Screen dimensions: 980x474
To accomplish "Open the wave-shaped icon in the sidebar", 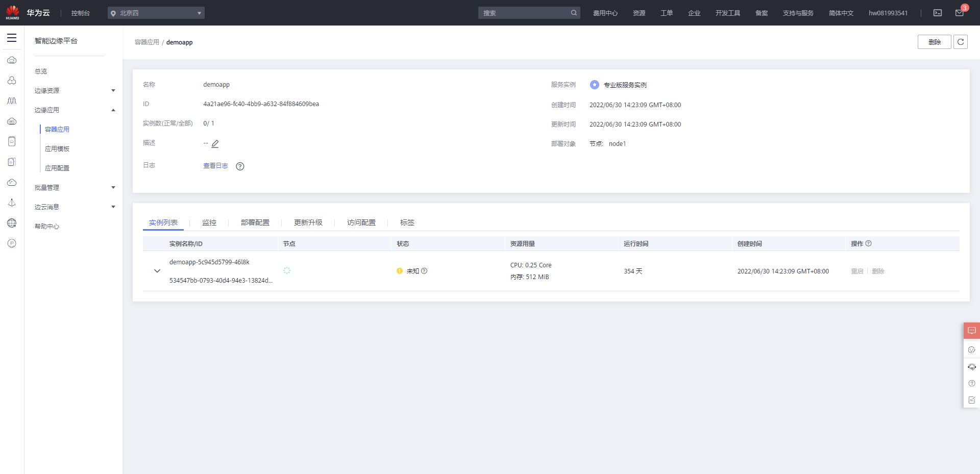I will coord(12,101).
